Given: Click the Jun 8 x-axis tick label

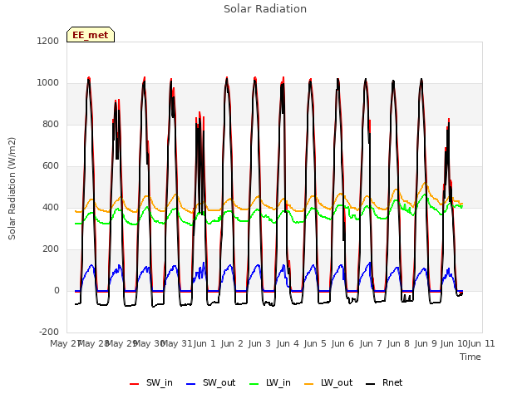Looking at the screenshot, I should pyautogui.click(x=398, y=343).
